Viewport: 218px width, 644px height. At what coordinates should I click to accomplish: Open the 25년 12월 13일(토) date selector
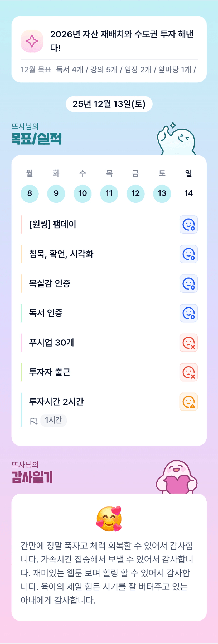(x=109, y=104)
